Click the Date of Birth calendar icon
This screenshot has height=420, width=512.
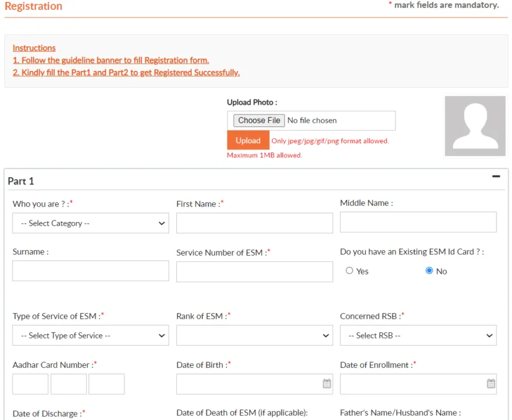(326, 384)
